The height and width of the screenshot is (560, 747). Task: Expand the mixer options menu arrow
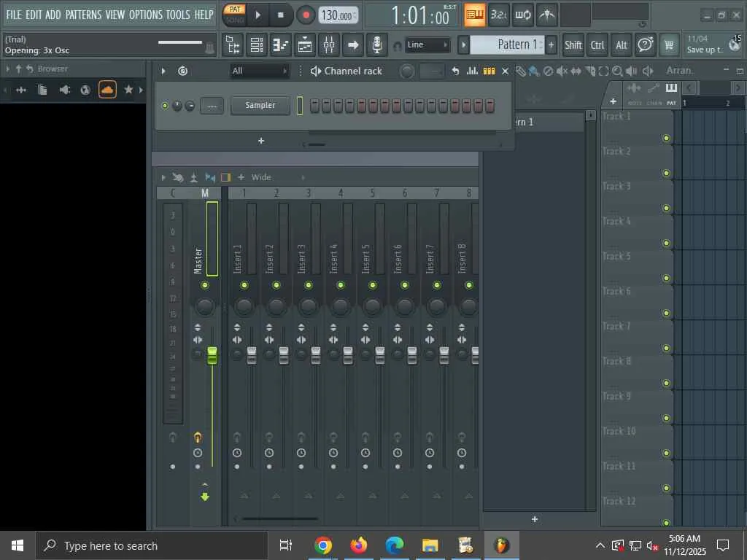(163, 177)
